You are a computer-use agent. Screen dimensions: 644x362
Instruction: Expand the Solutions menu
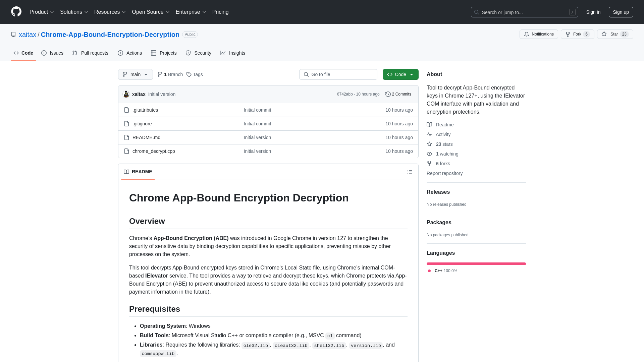(x=74, y=12)
